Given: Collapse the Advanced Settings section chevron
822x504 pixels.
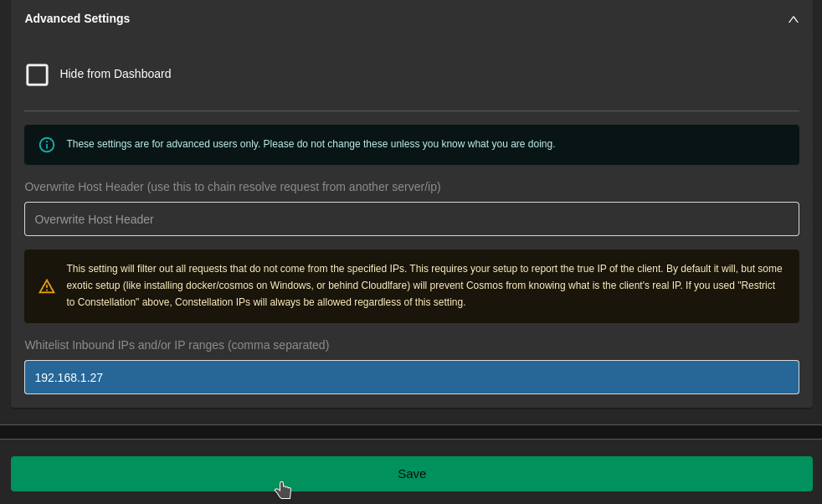Looking at the screenshot, I should pyautogui.click(x=793, y=19).
